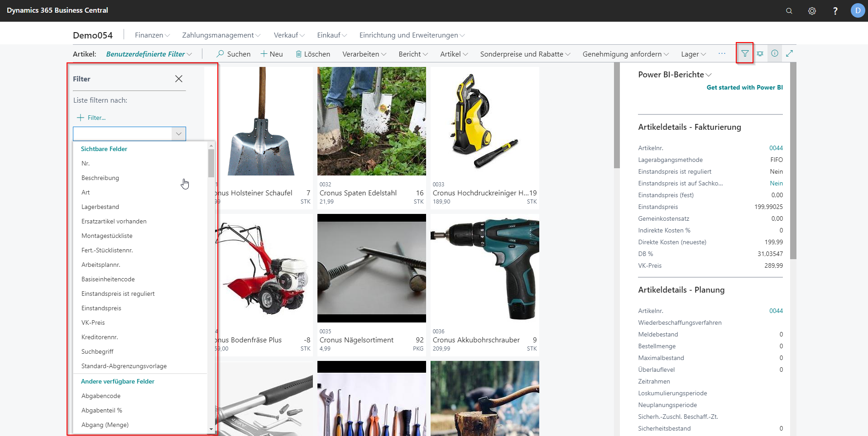This screenshot has width=868, height=436.
Task: Select Kreditorennr. field
Action: click(x=141, y=337)
